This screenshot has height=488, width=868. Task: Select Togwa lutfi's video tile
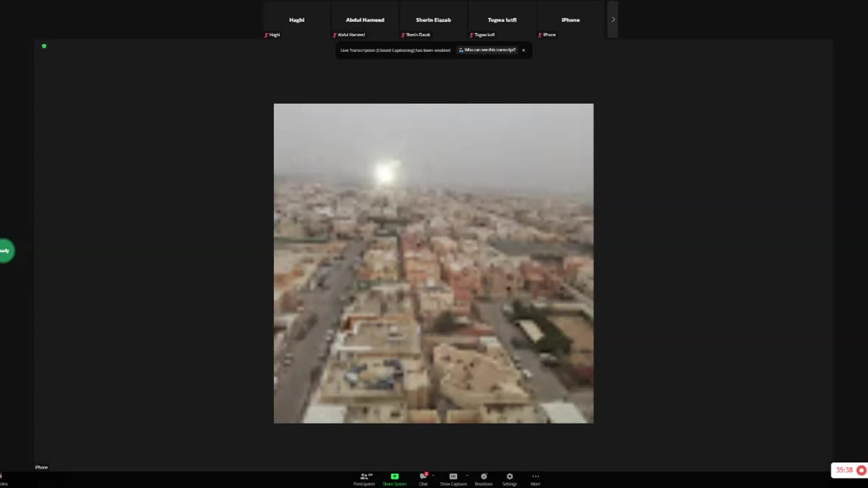point(502,20)
